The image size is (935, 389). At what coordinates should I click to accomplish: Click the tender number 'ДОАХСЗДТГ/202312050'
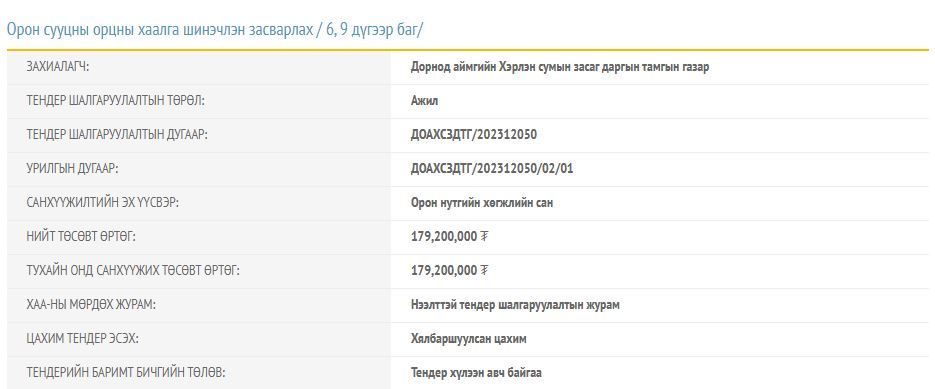pos(473,135)
